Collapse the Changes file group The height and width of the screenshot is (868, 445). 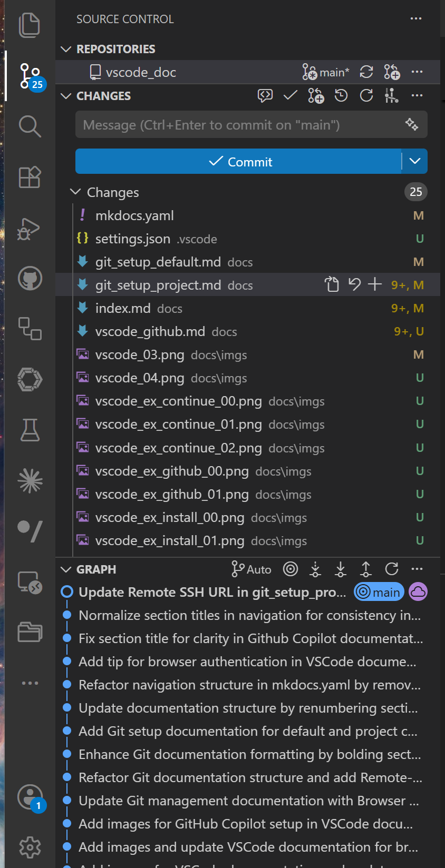point(75,192)
